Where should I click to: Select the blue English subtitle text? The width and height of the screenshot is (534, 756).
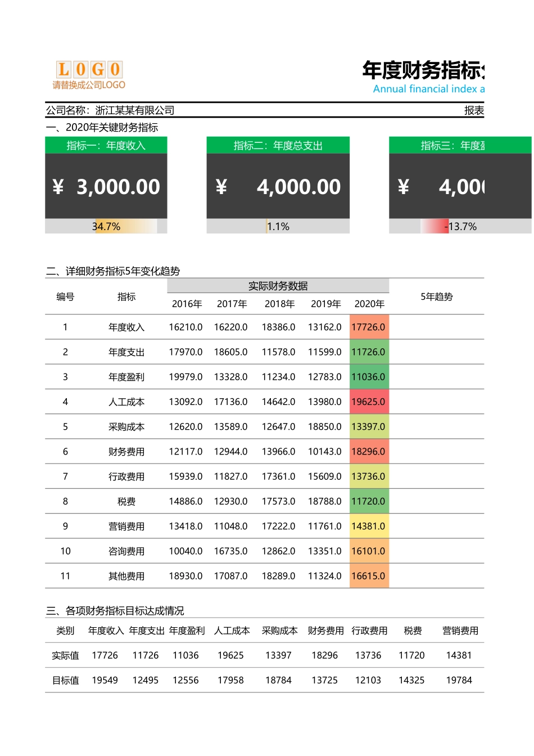[431, 89]
